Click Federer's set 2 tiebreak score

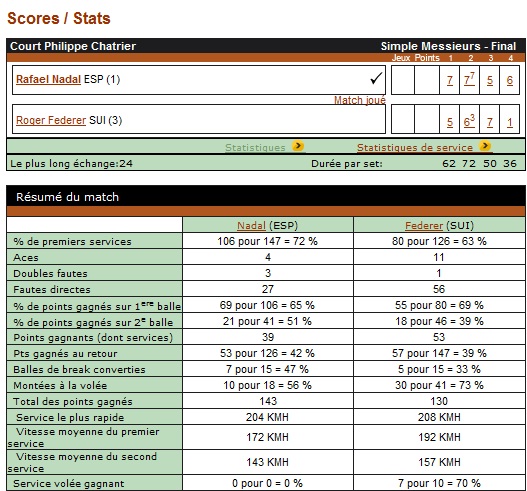[x=469, y=121]
